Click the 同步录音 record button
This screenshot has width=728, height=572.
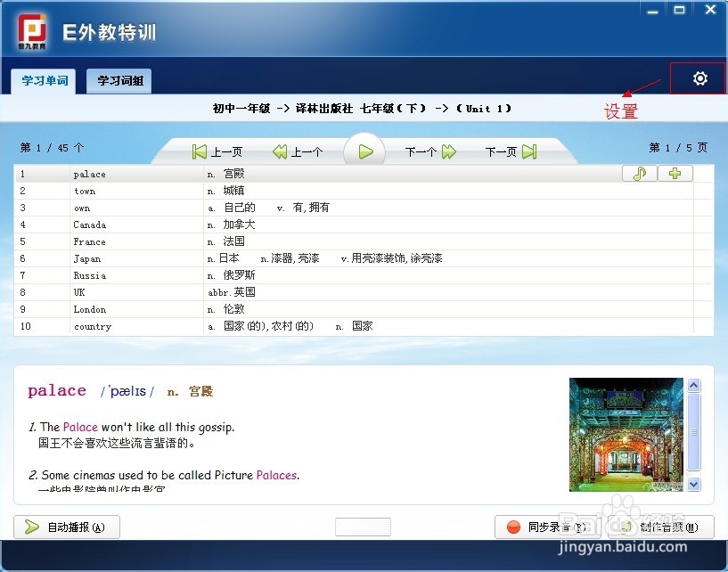pyautogui.click(x=548, y=527)
